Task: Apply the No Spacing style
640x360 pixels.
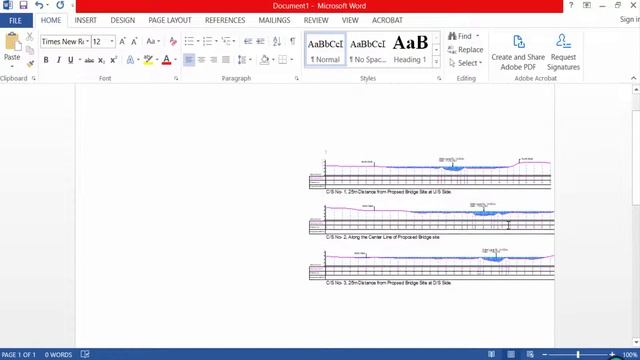Action: pyautogui.click(x=367, y=50)
